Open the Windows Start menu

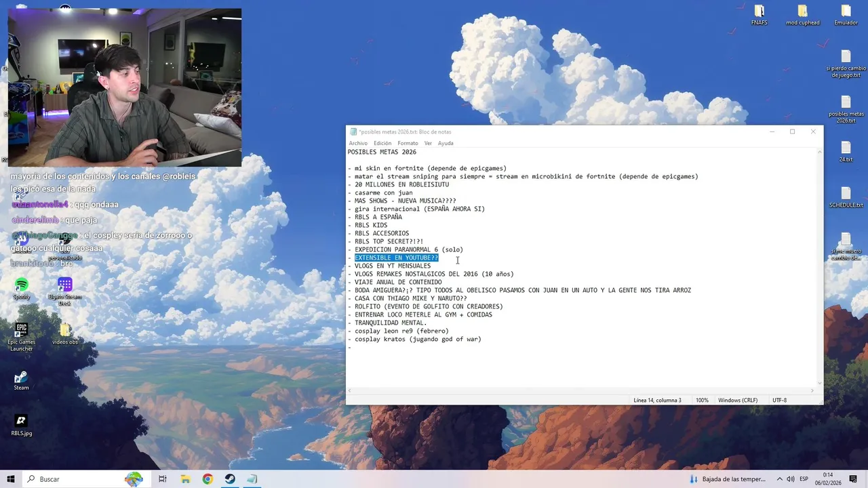(11, 479)
